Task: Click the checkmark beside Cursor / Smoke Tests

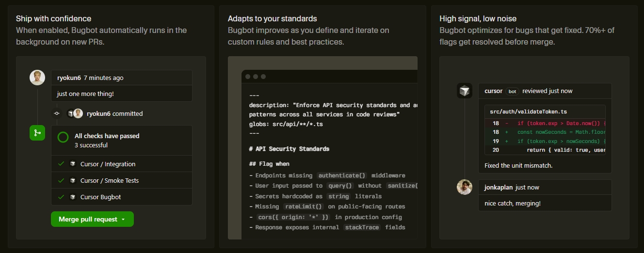Action: 61,180
